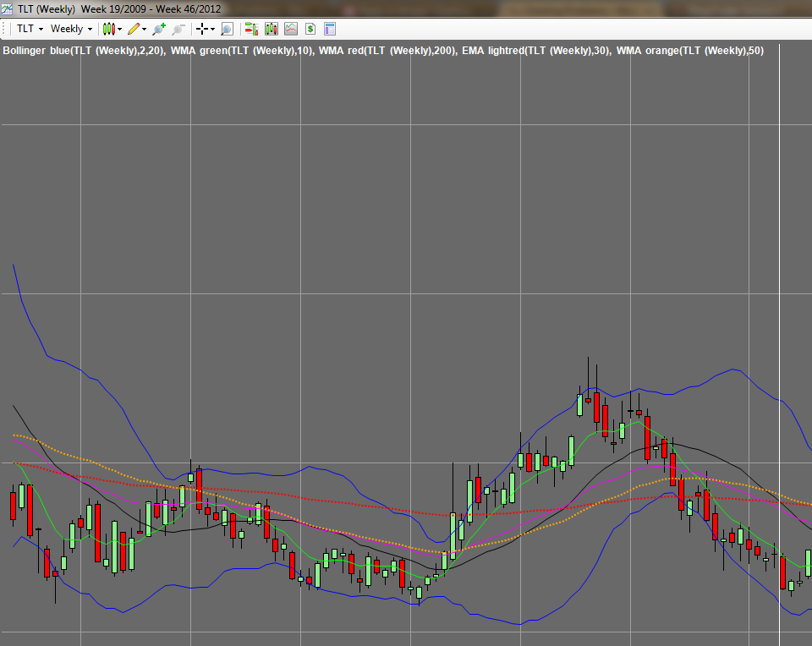Expand the crosshair cursor dropdown arrow
This screenshot has width=812, height=646.
[x=212, y=29]
